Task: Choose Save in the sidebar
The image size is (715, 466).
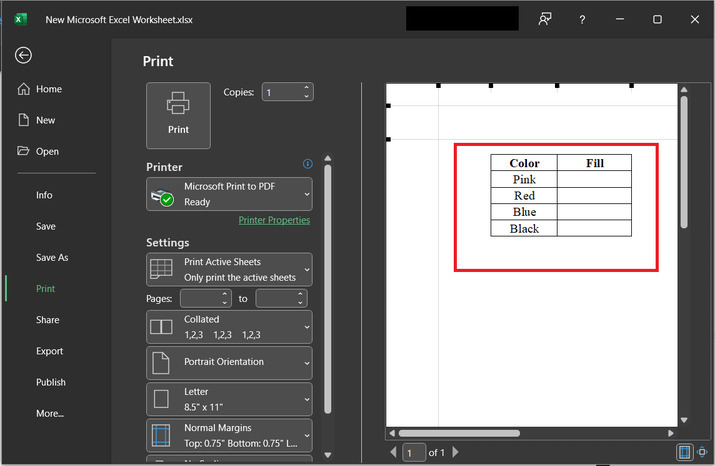Action: pos(46,226)
